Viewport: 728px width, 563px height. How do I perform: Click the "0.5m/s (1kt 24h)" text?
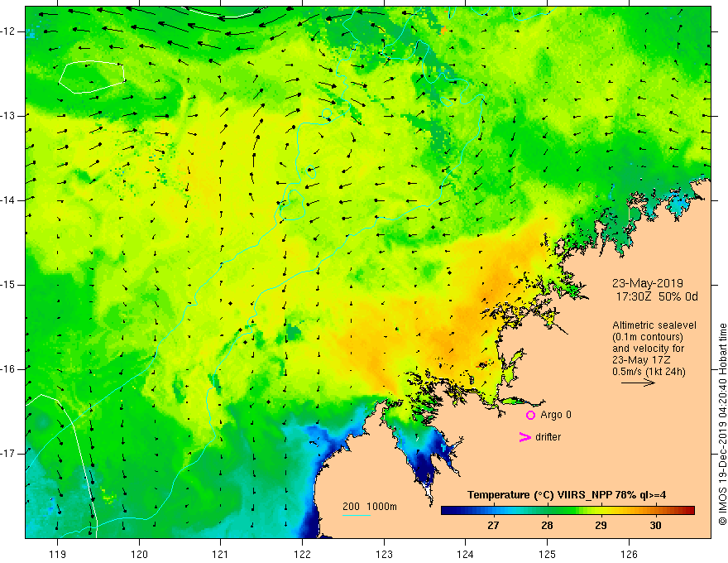[x=649, y=372]
